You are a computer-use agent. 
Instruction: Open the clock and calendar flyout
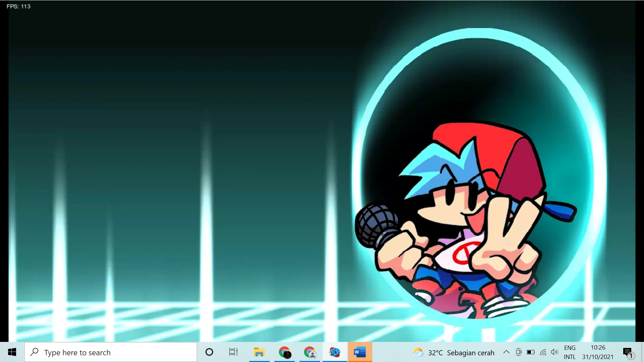[598, 352]
